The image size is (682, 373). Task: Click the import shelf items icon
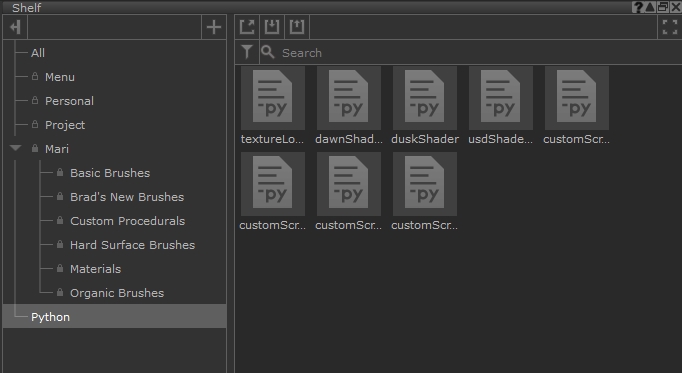[272, 27]
